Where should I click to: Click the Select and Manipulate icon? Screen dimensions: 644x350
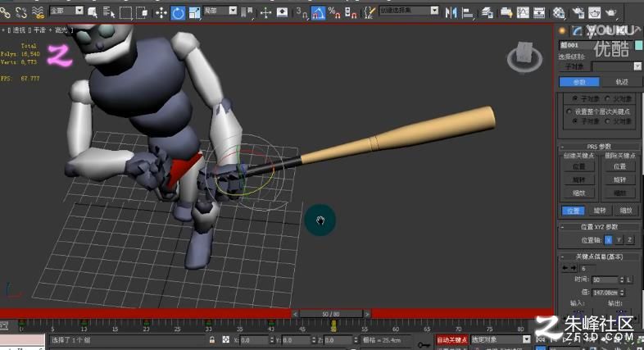pyautogui.click(x=265, y=13)
